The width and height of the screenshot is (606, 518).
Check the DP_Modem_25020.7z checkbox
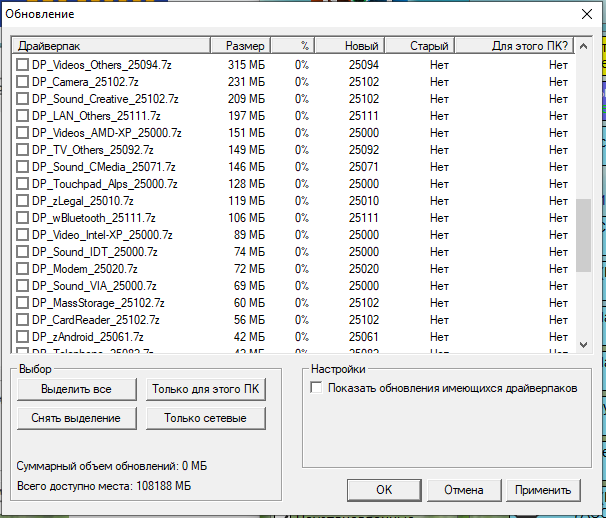(x=23, y=269)
